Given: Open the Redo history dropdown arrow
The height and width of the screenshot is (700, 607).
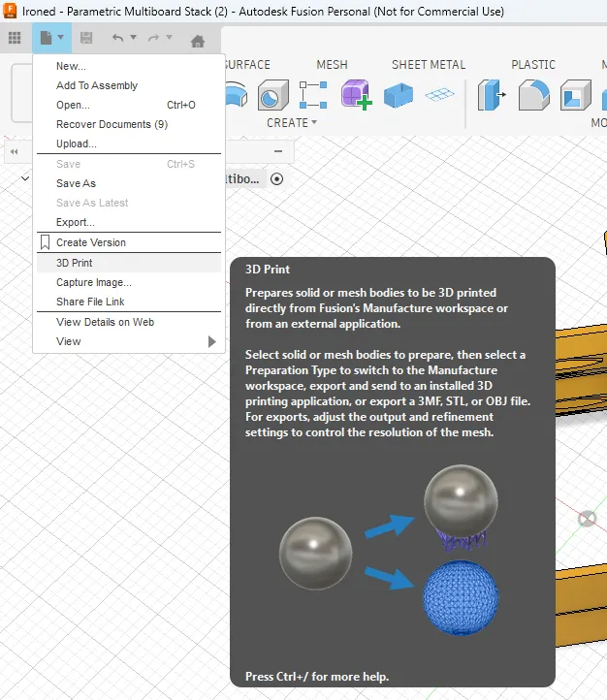Looking at the screenshot, I should click(169, 38).
